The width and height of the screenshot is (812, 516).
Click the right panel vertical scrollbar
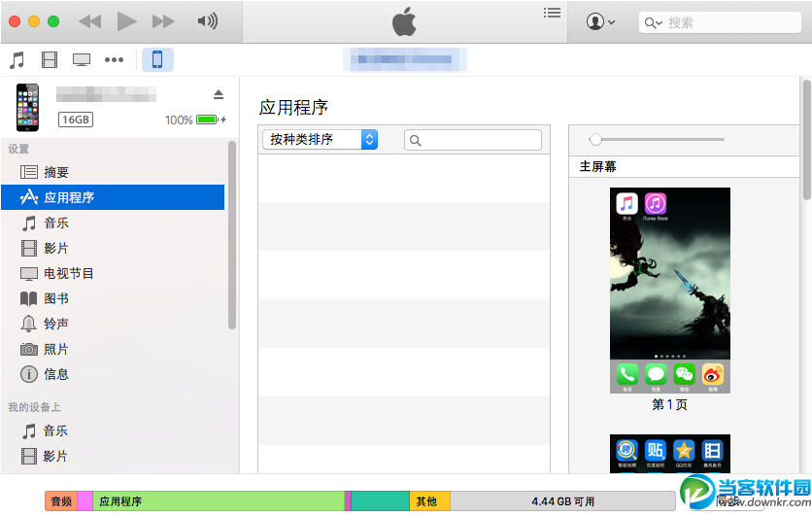click(x=807, y=139)
